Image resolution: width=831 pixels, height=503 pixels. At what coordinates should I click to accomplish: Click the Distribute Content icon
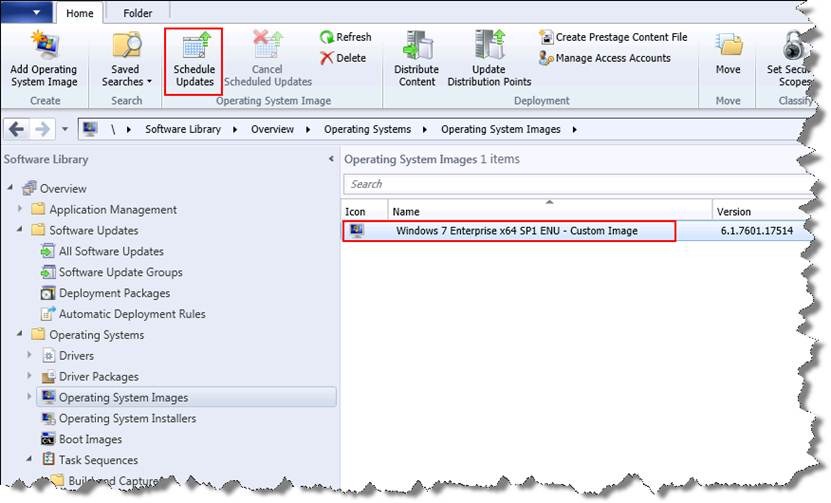tap(417, 44)
